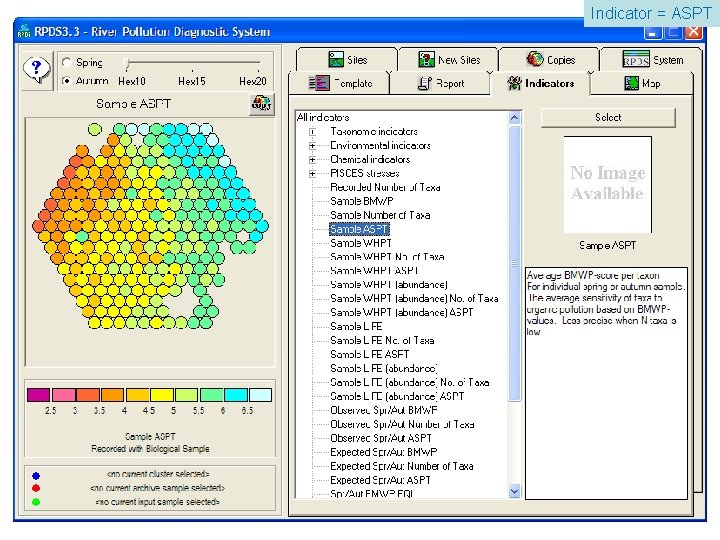Select Observed Spr/Aut Number of Taxa

402,424
